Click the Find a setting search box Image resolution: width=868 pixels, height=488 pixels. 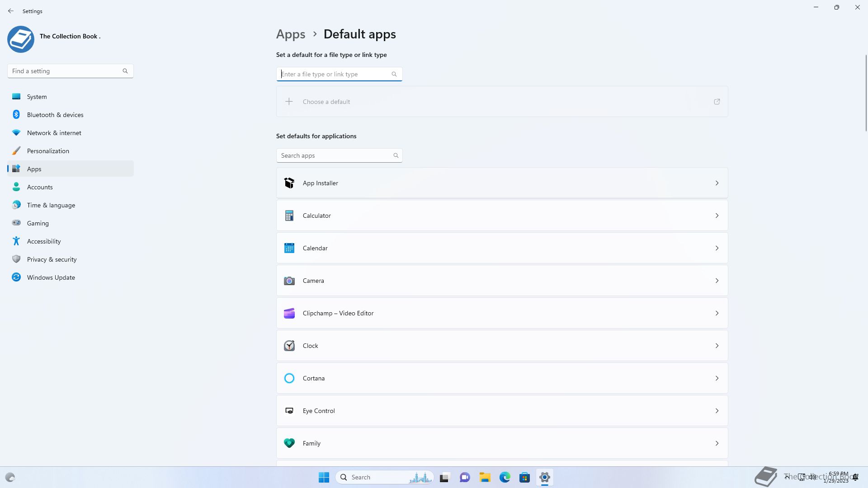tap(70, 71)
